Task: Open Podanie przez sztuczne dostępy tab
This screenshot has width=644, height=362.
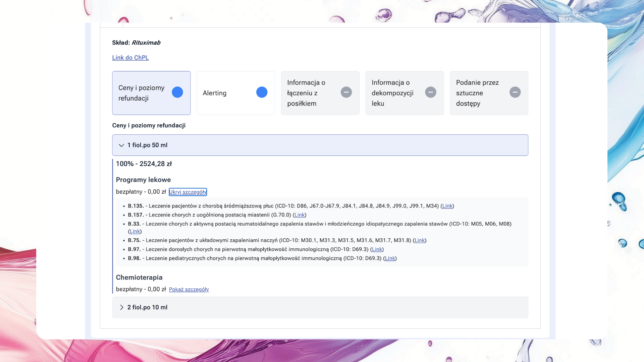Action: [x=477, y=93]
